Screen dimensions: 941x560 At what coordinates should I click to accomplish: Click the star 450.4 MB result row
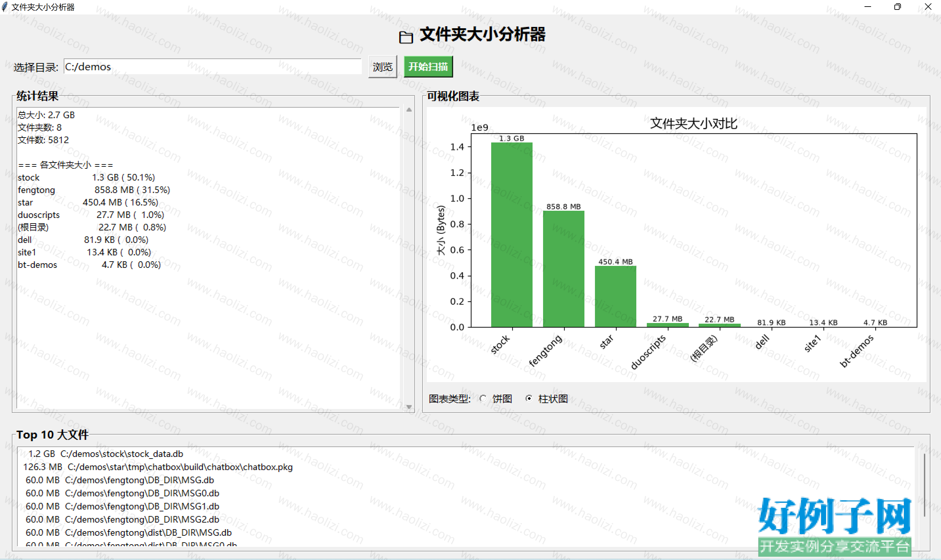click(88, 202)
